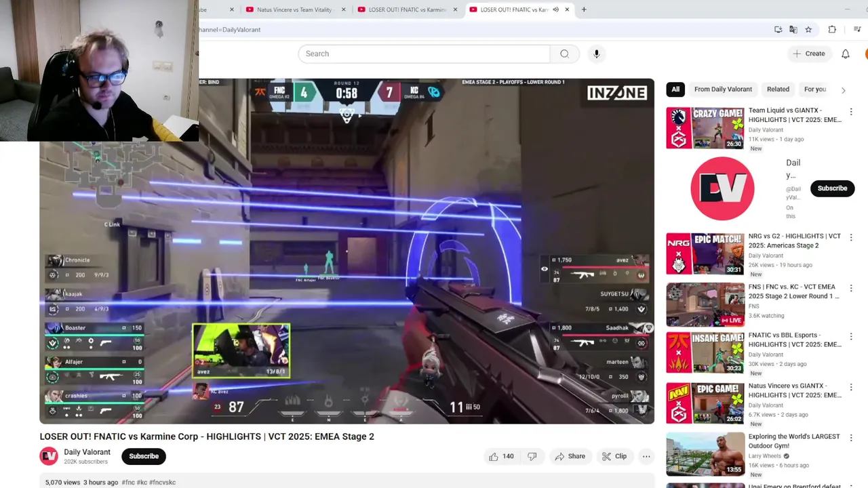This screenshot has width=868, height=488.
Task: Open Exploring the World's LARGEST Outdoor Gym video
Action: tap(705, 454)
